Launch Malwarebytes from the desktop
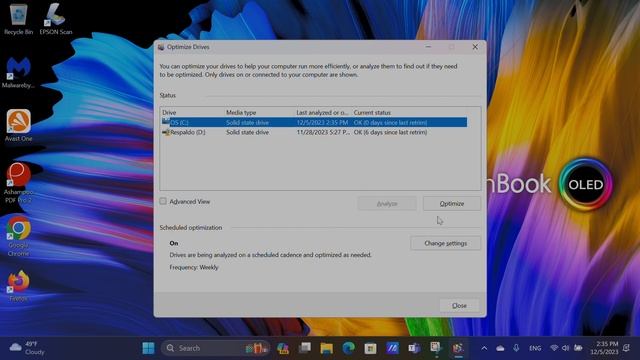Screen dimensions: 640x360 [x=18, y=73]
